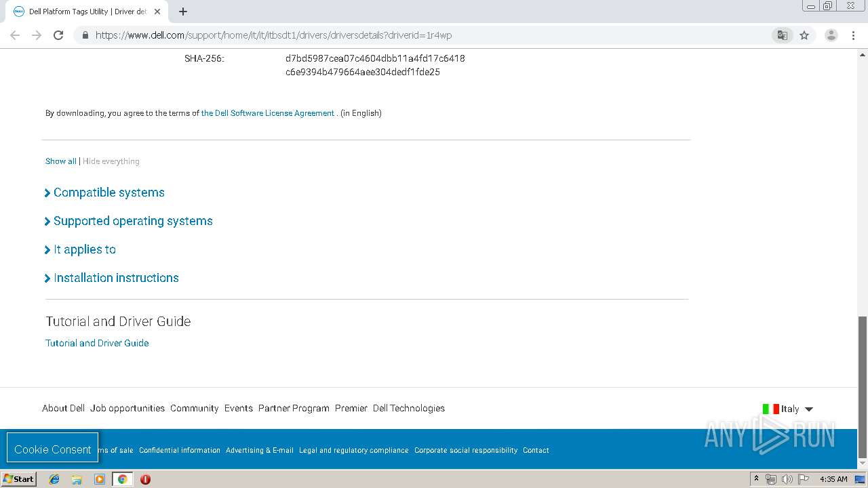The width and height of the screenshot is (868, 488).
Task: Open Dell Technologies footer link
Action: [409, 408]
